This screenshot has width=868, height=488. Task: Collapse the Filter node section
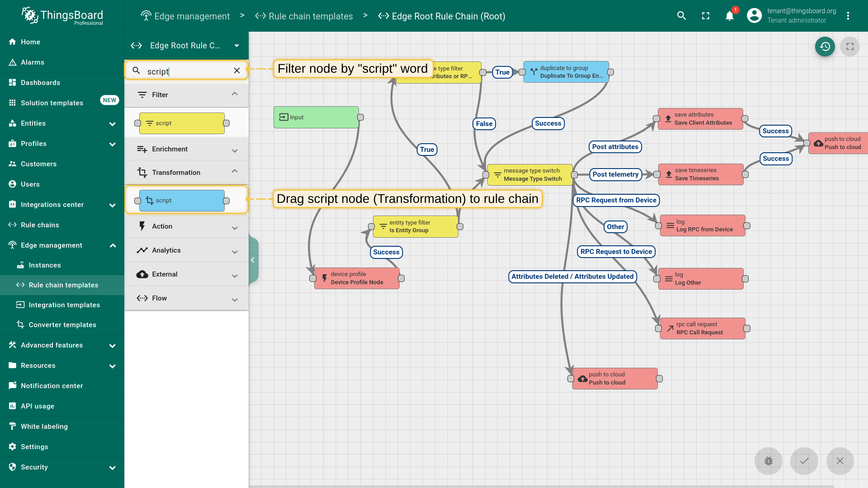234,94
